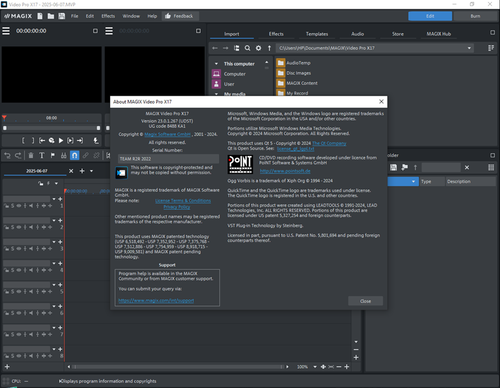The height and width of the screenshot is (388, 500).
Task: Expand the folder path dropdown arrow
Action: (x=469, y=48)
